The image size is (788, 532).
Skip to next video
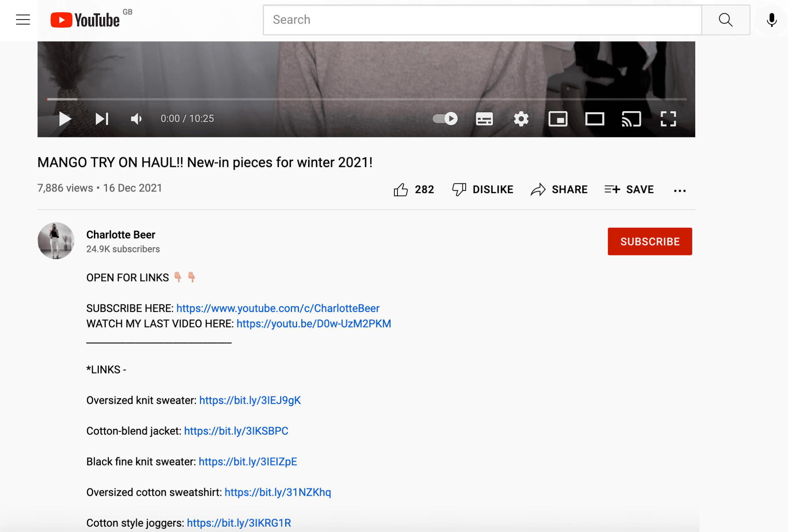(102, 119)
